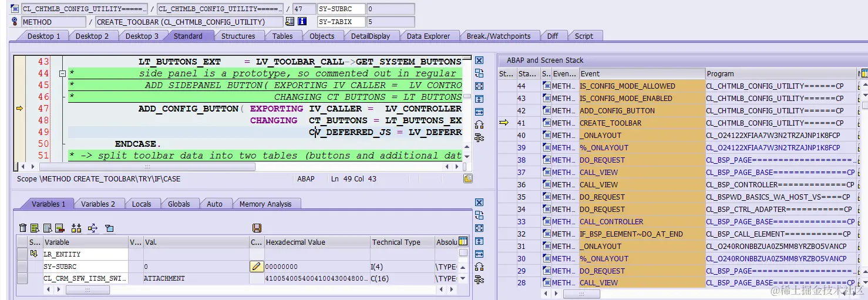Click the arrow-move icon in the Variables toolbar
The image size is (868, 300).
pyautogui.click(x=93, y=228)
